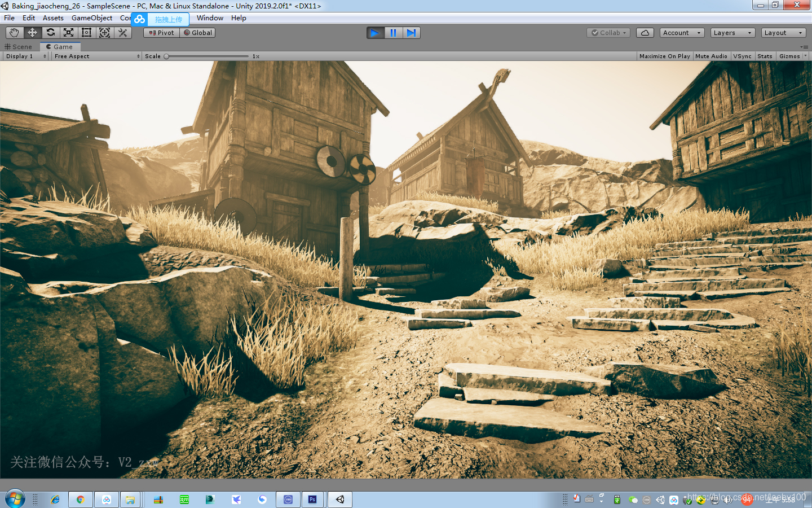Open the custom editor tools icon
812x508 pixels.
click(122, 33)
